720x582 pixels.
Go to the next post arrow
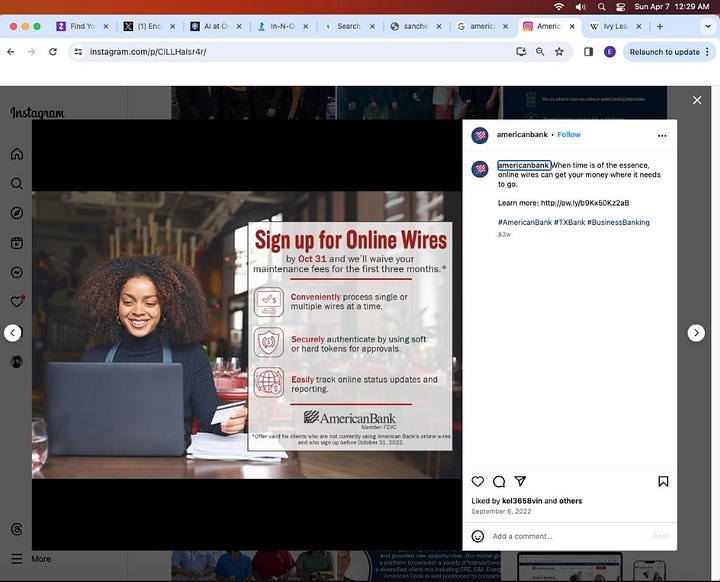point(696,333)
